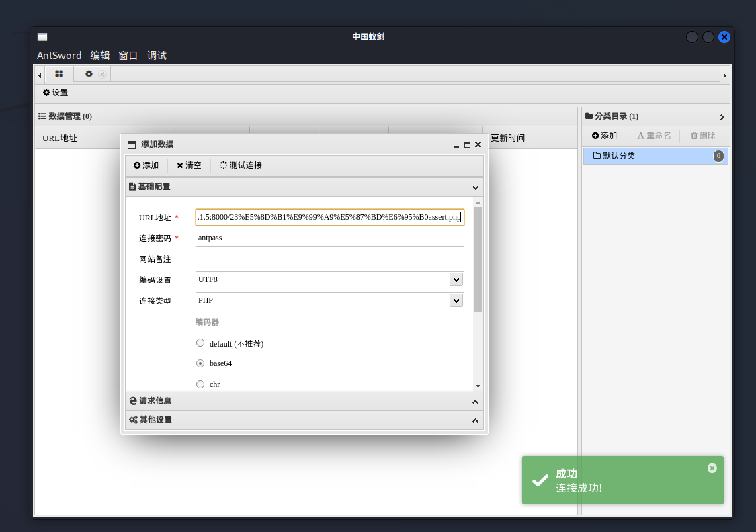Click the 测试连接 button

coord(241,165)
